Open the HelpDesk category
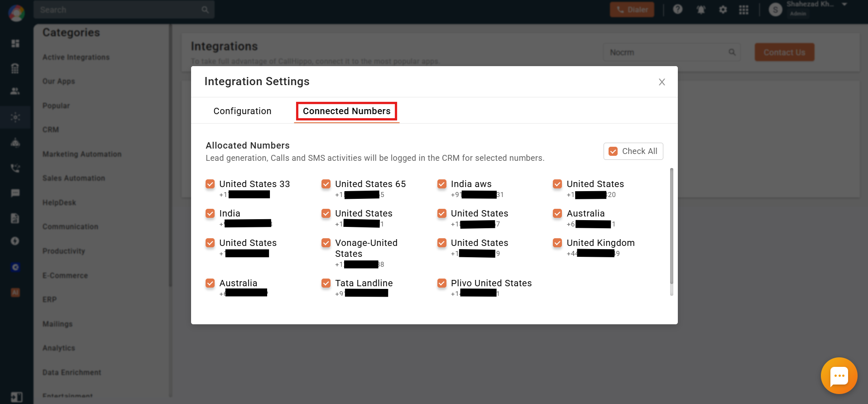The height and width of the screenshot is (404, 868). coord(59,202)
